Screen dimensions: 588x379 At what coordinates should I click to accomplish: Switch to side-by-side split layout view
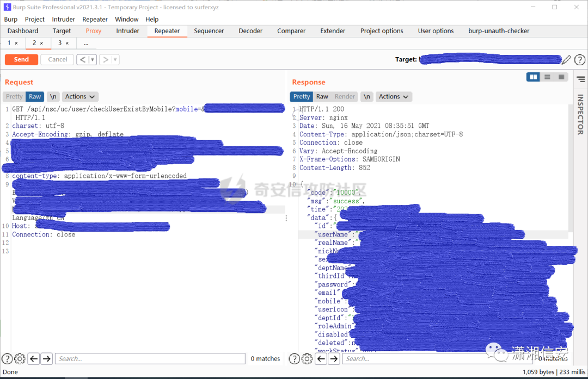(533, 77)
